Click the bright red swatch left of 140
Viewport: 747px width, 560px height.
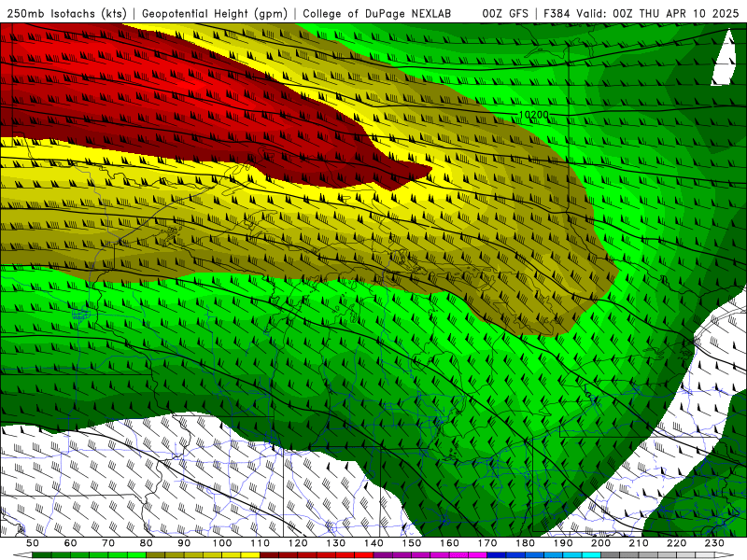[x=364, y=555]
